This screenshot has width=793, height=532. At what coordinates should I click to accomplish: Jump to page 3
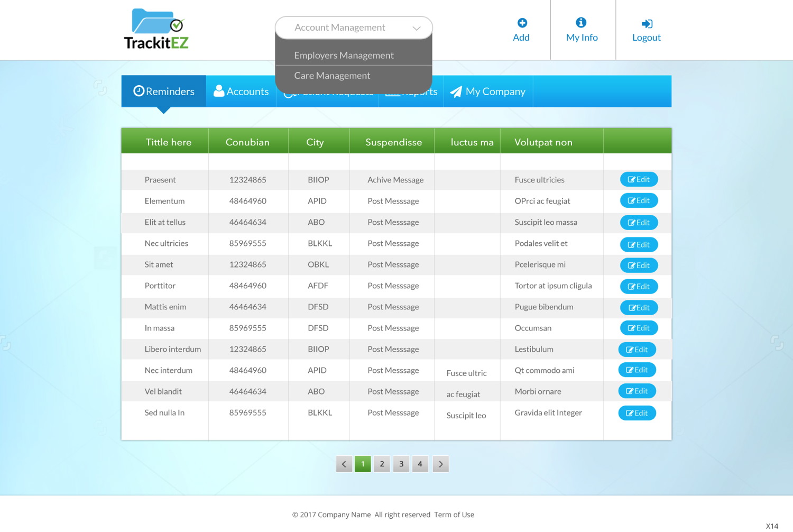[401, 464]
